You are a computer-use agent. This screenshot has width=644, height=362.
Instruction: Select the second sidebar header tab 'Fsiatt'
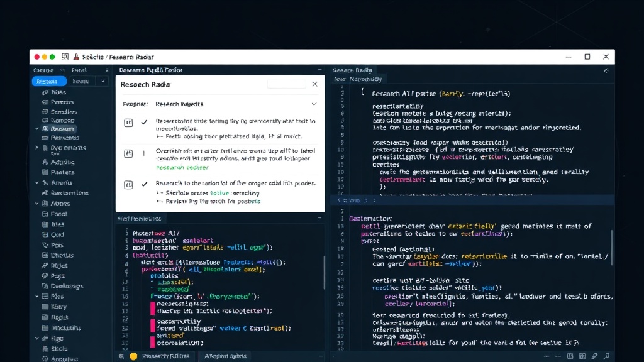pyautogui.click(x=79, y=70)
